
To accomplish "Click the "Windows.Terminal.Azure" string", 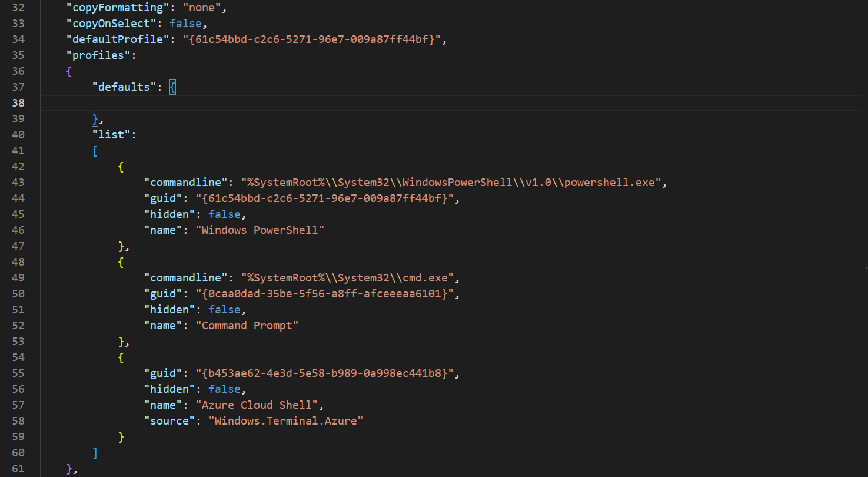I will tap(285, 422).
